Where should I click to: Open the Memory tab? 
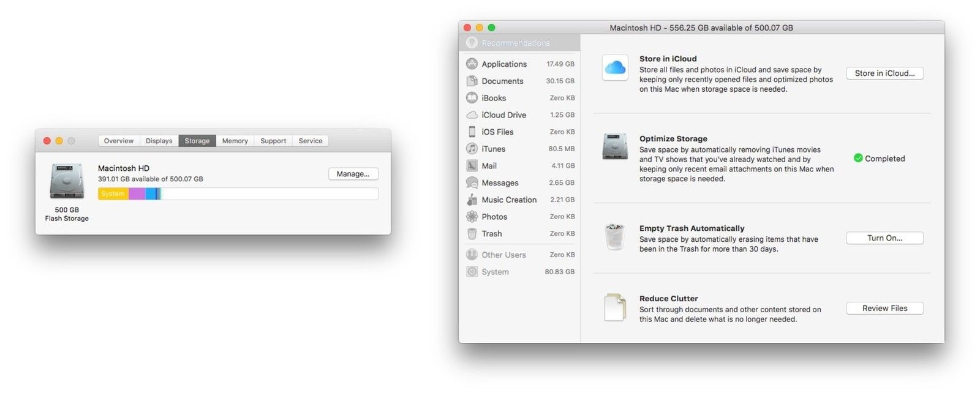point(235,141)
